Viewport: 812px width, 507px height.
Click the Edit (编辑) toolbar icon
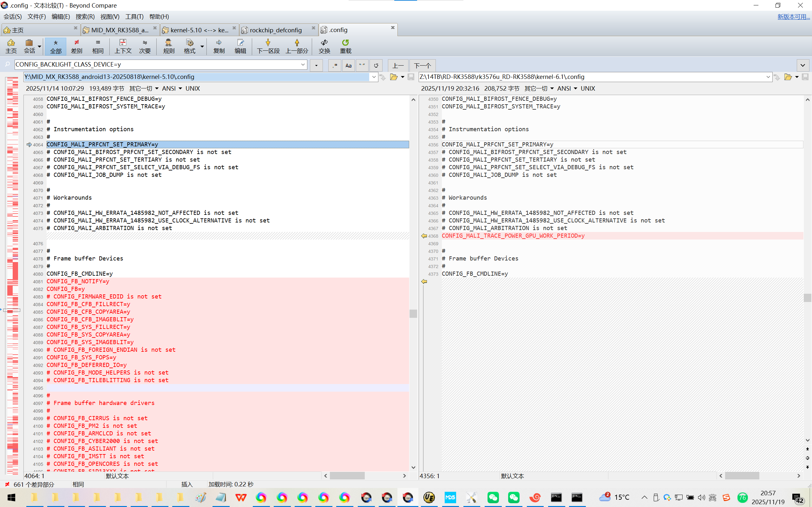click(240, 43)
